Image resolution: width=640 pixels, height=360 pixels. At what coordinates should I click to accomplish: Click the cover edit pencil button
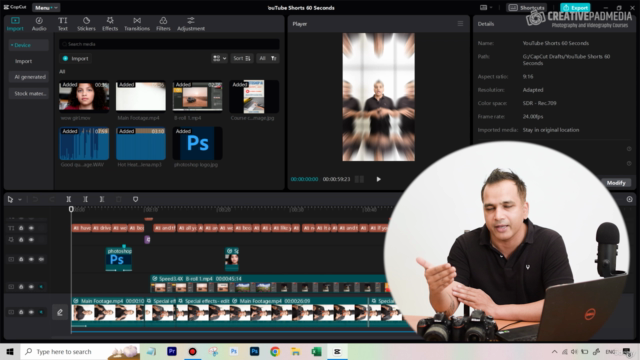(x=60, y=312)
